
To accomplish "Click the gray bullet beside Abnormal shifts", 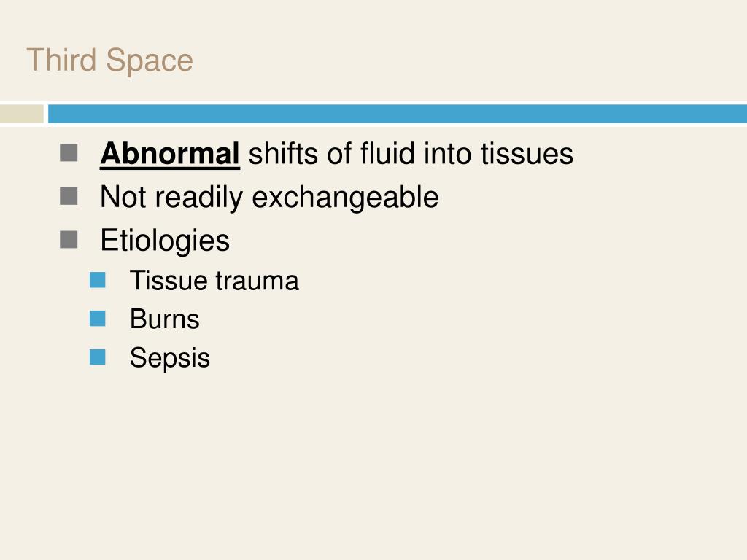I will (69, 153).
